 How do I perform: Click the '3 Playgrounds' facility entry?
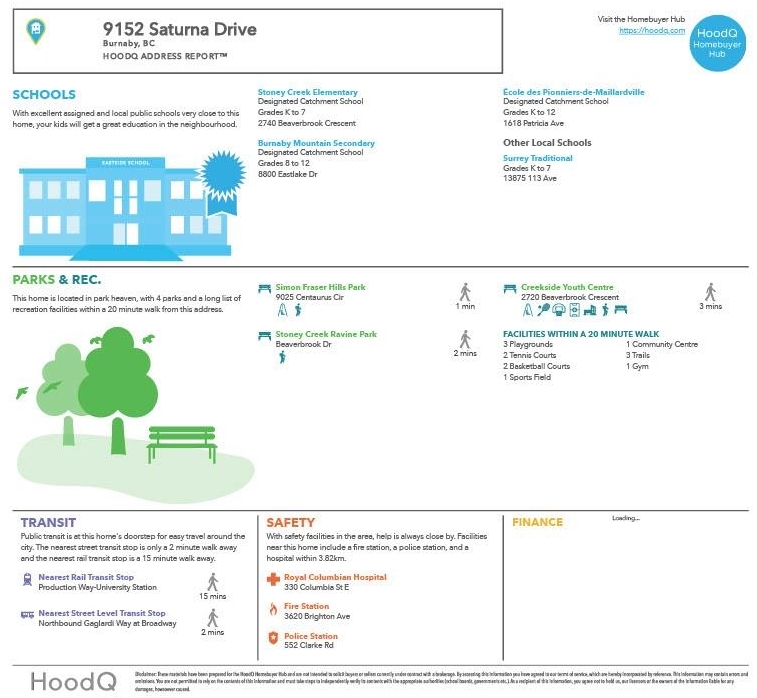click(528, 344)
